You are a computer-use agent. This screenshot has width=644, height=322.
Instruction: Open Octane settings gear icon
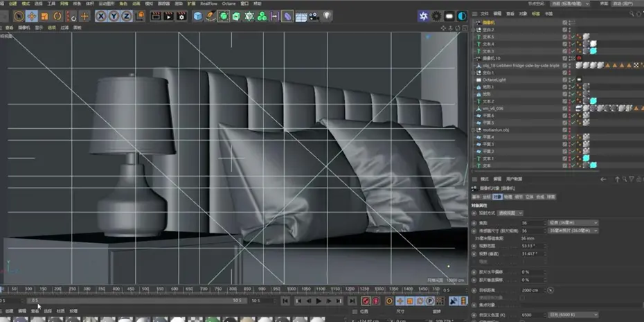[436, 17]
